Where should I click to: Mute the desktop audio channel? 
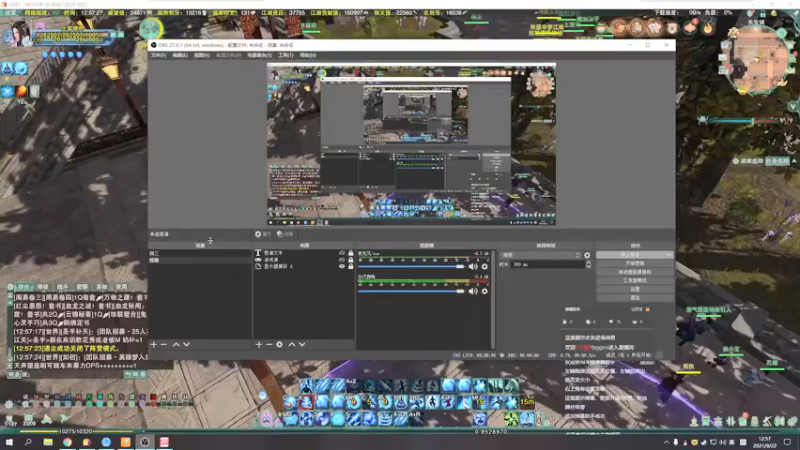click(x=473, y=291)
